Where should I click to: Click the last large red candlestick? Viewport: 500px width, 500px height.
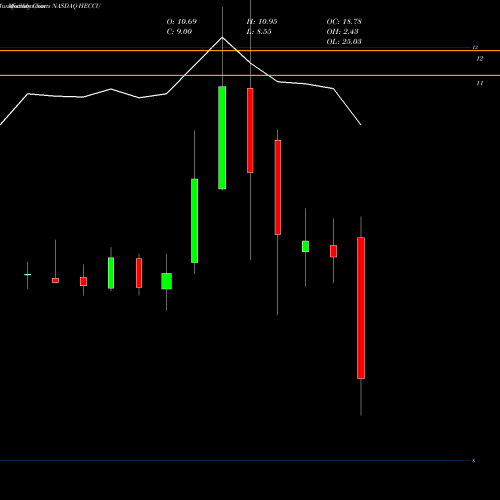(361, 308)
